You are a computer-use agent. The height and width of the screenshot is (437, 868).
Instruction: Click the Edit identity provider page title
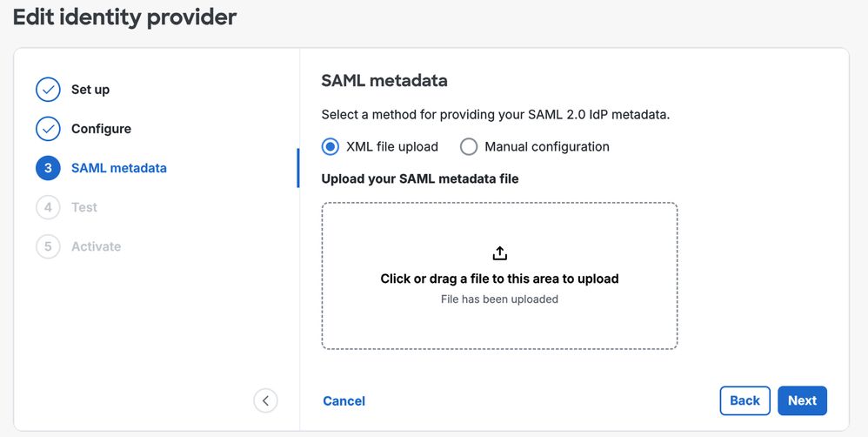pyautogui.click(x=124, y=17)
